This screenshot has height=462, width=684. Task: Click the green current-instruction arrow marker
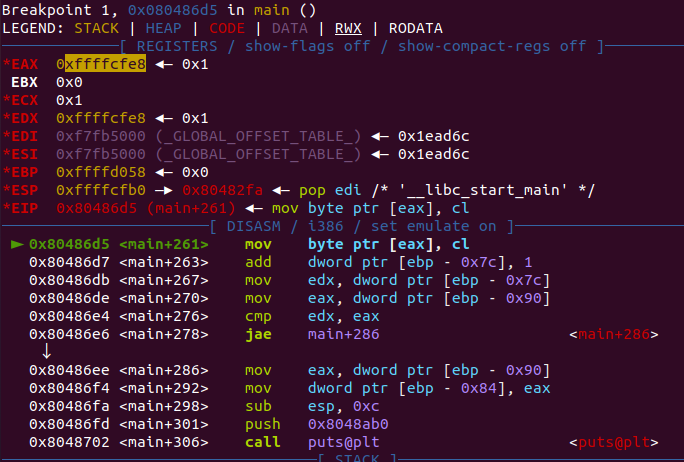(x=17, y=244)
